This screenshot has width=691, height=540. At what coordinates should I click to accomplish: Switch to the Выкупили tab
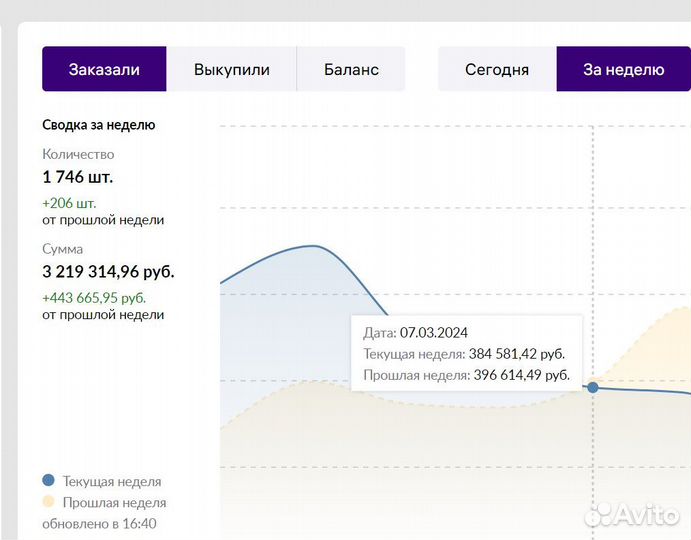point(232,69)
